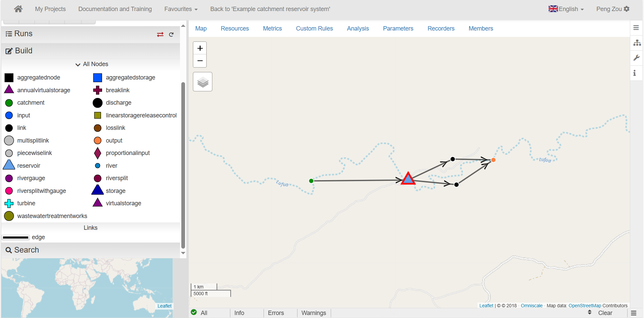This screenshot has width=644, height=318.
Task: Switch to the Parameters tab
Action: click(x=398, y=29)
